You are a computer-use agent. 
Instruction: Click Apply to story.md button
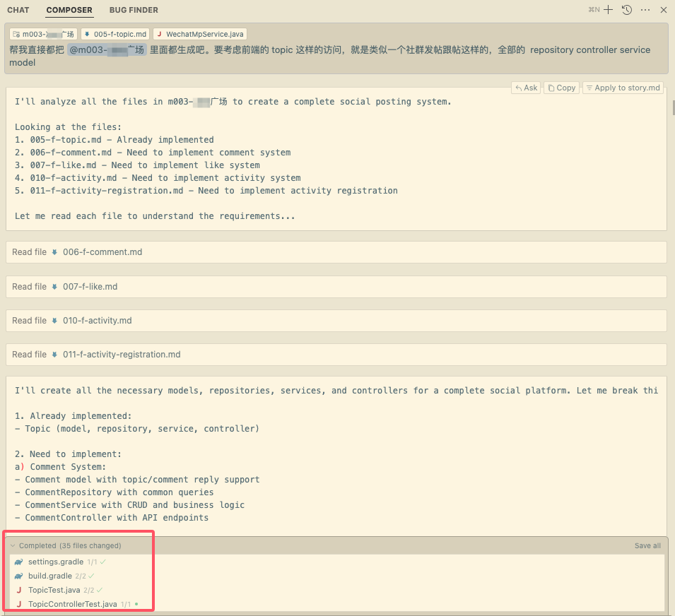click(x=623, y=88)
